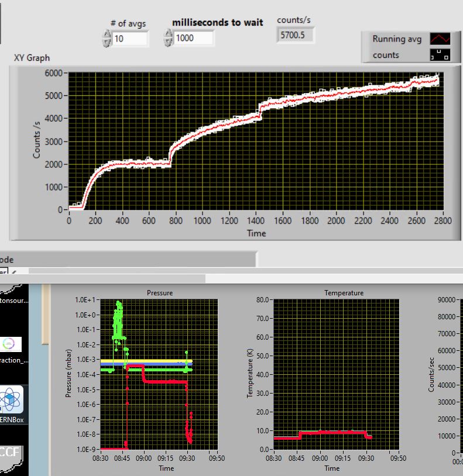
Task: Click the Running avg legend label
Action: point(397,39)
